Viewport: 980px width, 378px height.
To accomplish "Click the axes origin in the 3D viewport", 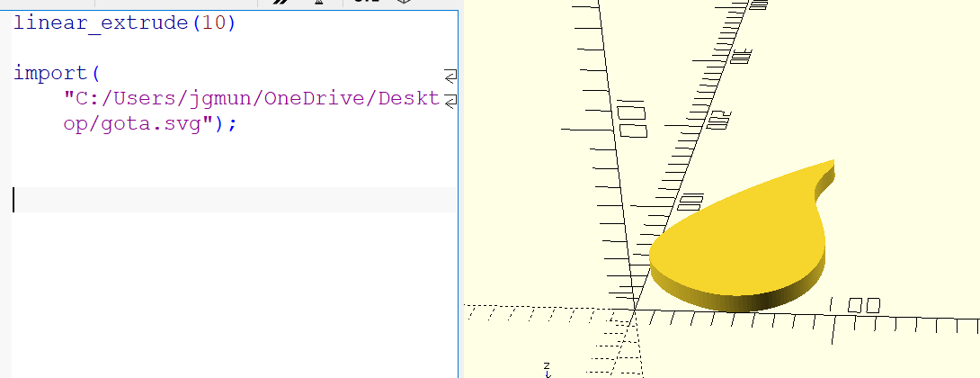I will point(634,312).
